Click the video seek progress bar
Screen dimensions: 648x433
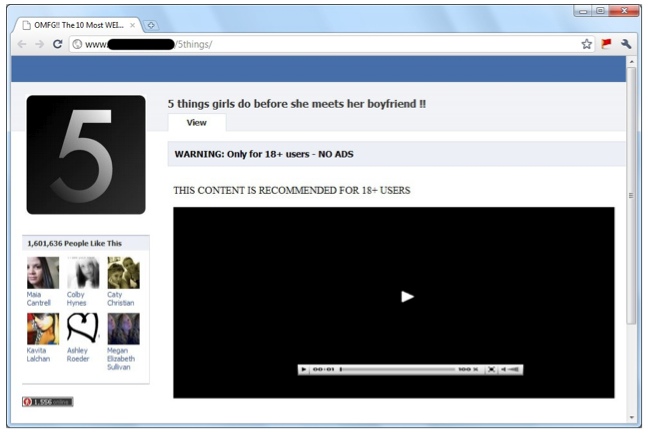397,370
